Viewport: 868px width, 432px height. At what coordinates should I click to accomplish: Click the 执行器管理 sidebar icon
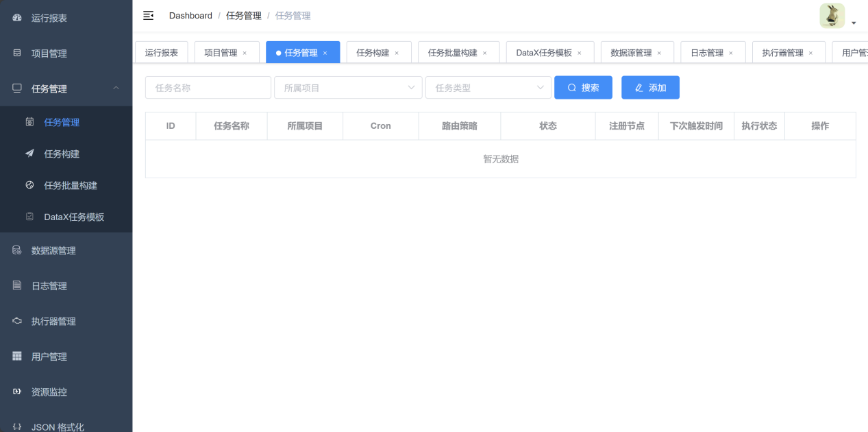coord(17,321)
